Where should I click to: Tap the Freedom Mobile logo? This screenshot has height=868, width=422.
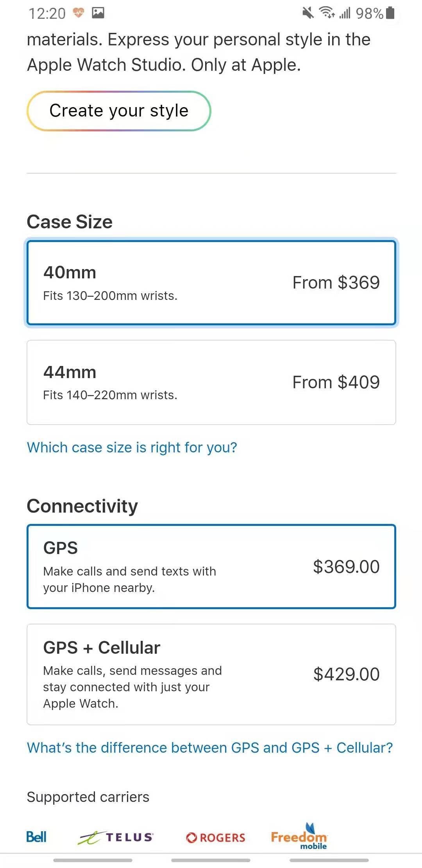point(299,836)
